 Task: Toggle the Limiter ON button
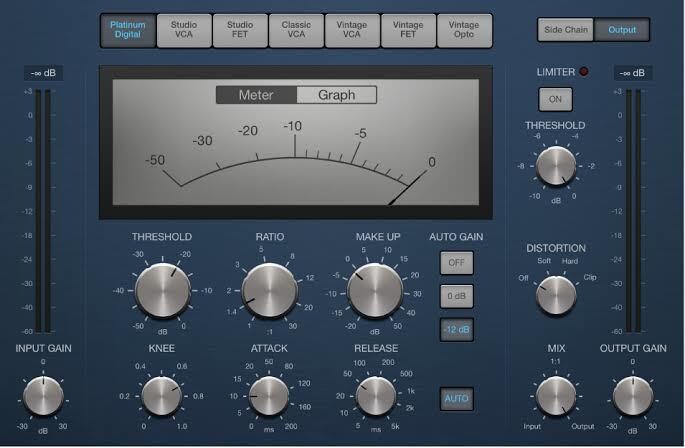tap(555, 99)
